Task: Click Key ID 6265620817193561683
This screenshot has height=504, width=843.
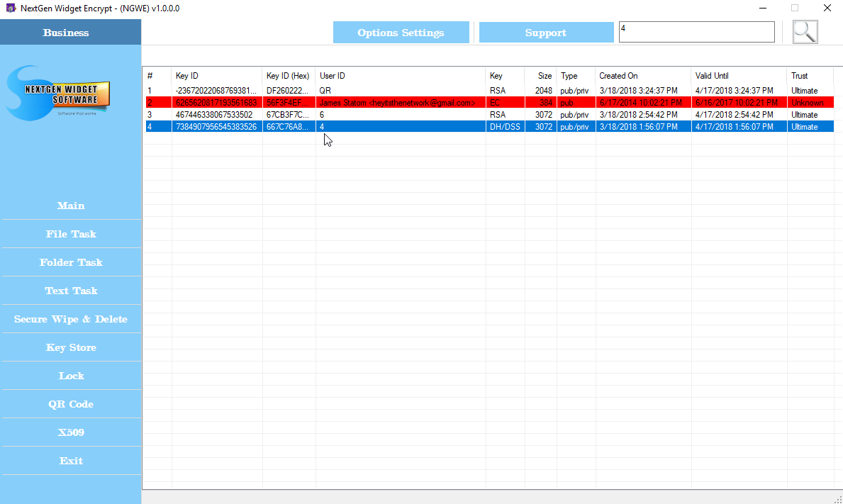Action: coord(216,103)
